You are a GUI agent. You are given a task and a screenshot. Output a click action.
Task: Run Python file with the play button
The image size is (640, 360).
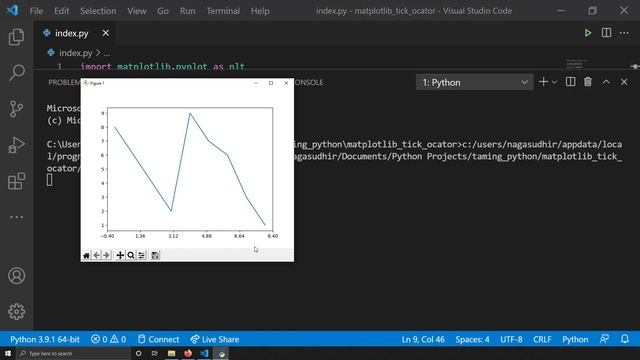[588, 33]
